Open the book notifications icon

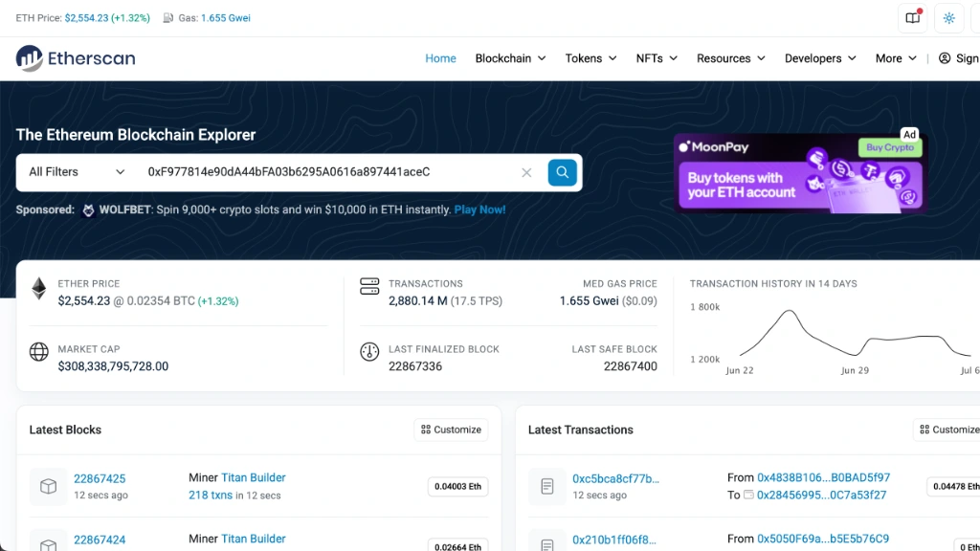pyautogui.click(x=912, y=18)
